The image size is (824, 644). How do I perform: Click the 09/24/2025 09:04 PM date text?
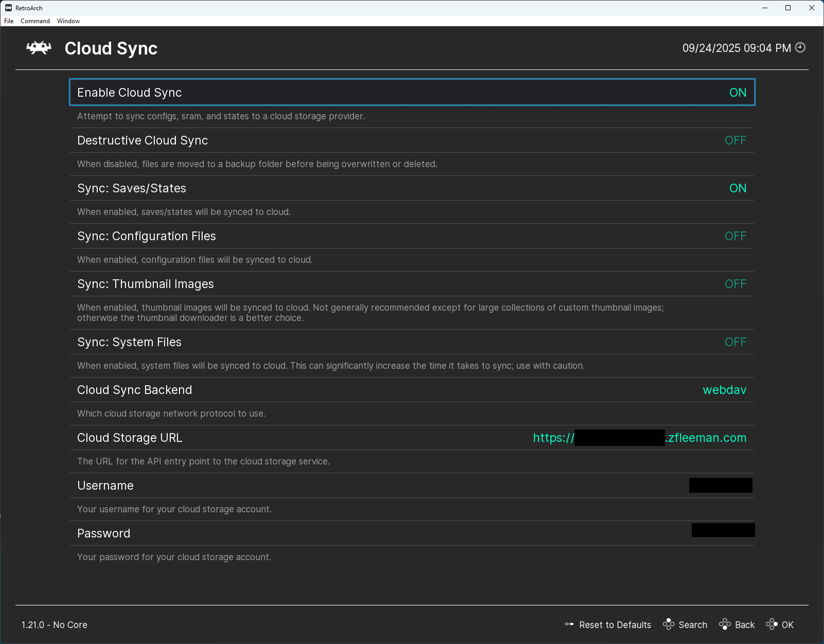(x=737, y=48)
